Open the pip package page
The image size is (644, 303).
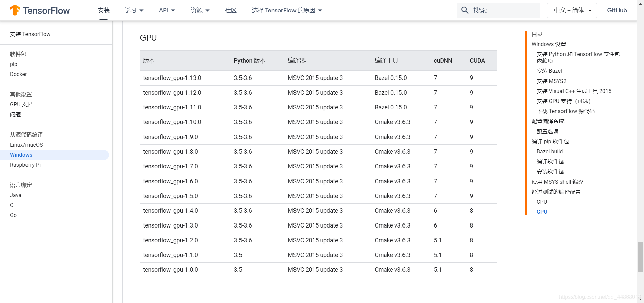[14, 64]
